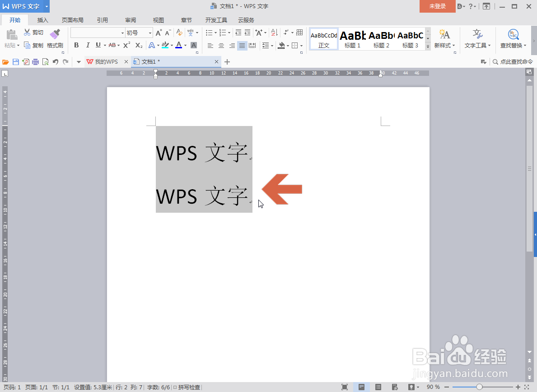Redo the last undone action
Image resolution: width=537 pixels, height=392 pixels.
point(65,62)
